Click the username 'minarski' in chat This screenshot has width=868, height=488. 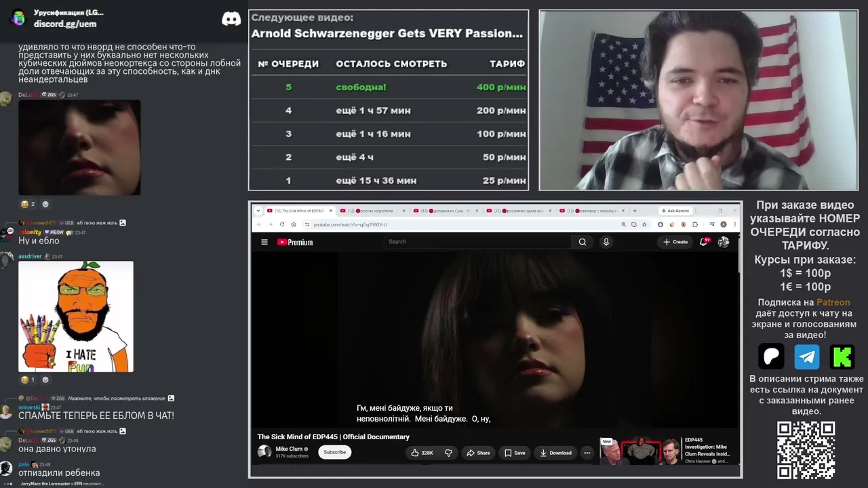tap(29, 407)
